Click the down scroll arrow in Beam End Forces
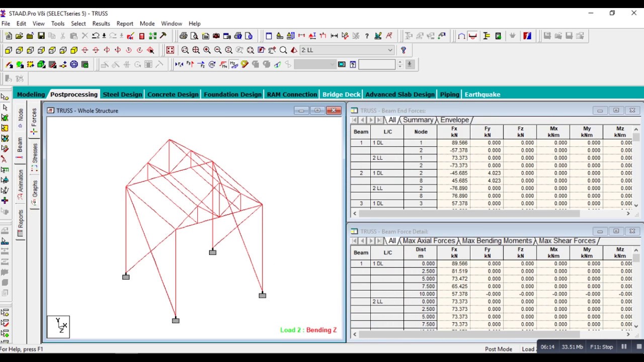The width and height of the screenshot is (644, 362). click(636, 206)
